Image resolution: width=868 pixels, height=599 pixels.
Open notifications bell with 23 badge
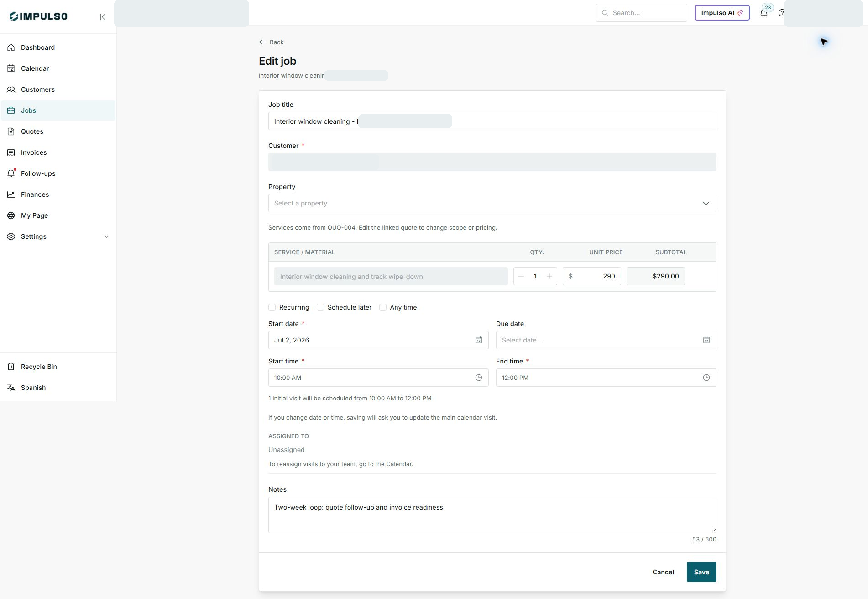764,13
